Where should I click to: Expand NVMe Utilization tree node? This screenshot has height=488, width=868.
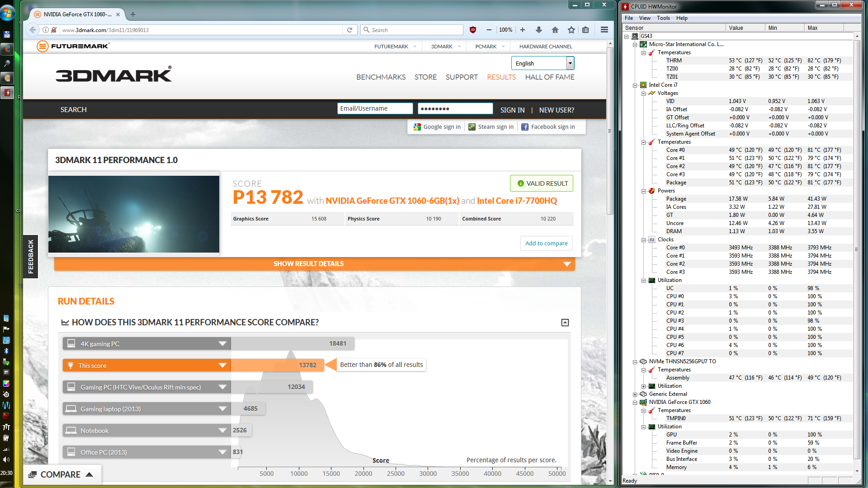click(643, 386)
